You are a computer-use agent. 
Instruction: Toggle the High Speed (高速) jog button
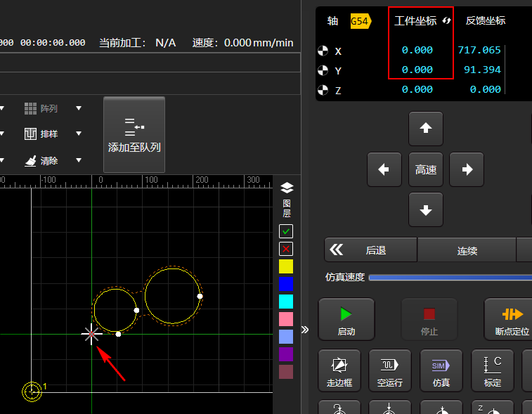point(425,169)
